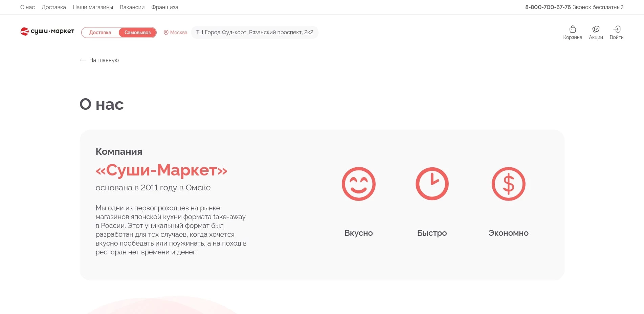This screenshot has height=314, width=644.
Task: Open the Москва city selector
Action: pyautogui.click(x=178, y=33)
